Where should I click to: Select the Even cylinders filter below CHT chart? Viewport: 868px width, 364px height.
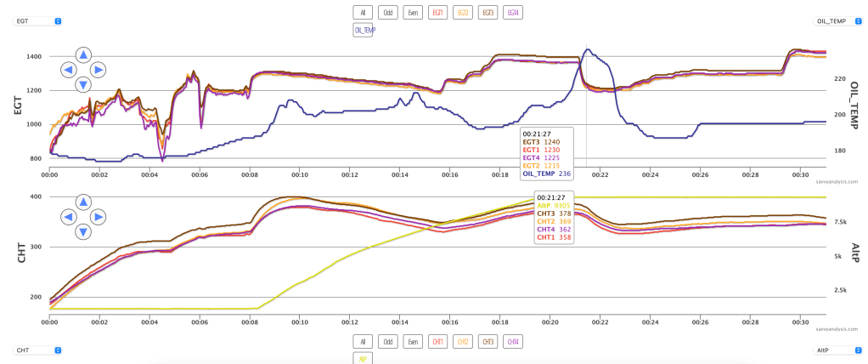(414, 342)
